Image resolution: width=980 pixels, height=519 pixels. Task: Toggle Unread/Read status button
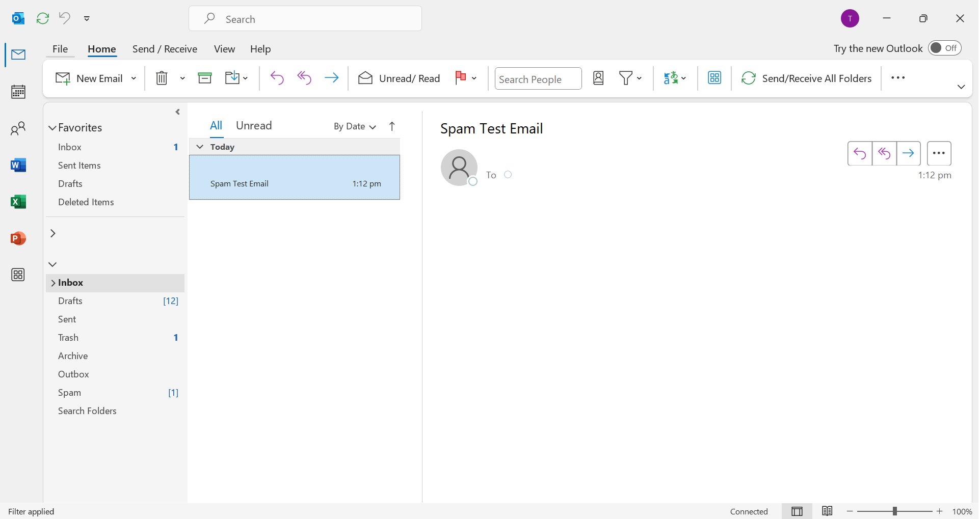399,78
